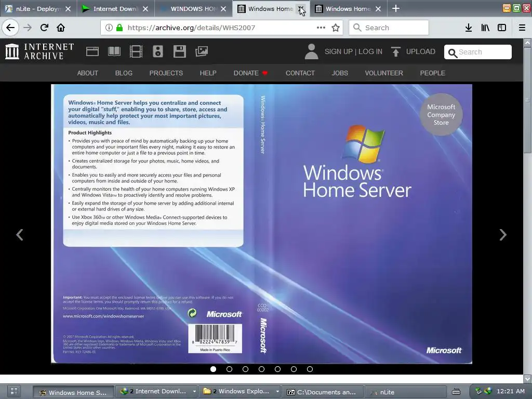The width and height of the screenshot is (532, 399).
Task: Click the upload arrow icon
Action: click(x=395, y=51)
